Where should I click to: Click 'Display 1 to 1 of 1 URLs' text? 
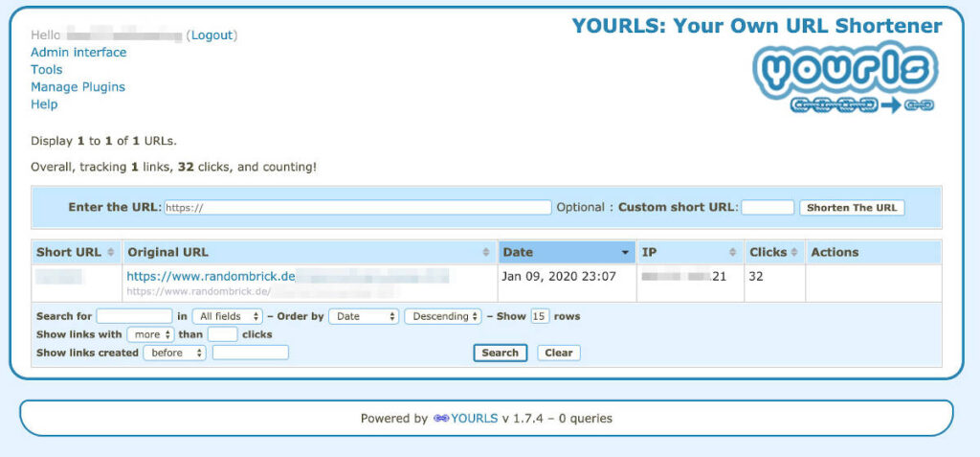tap(103, 142)
